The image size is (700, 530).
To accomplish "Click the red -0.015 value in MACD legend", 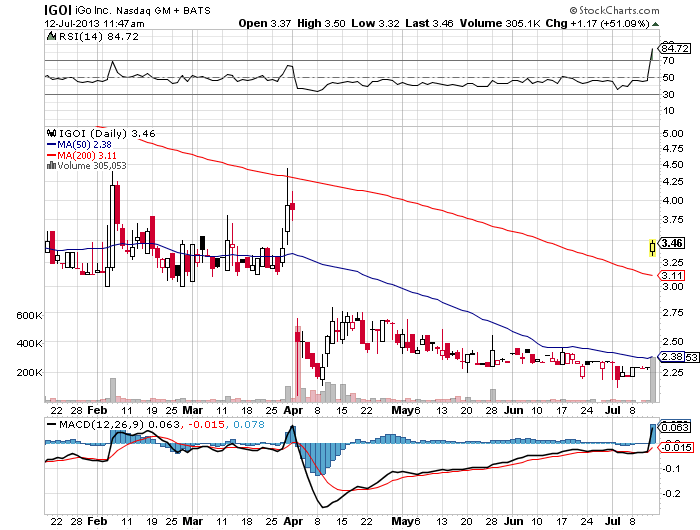I will (x=206, y=424).
